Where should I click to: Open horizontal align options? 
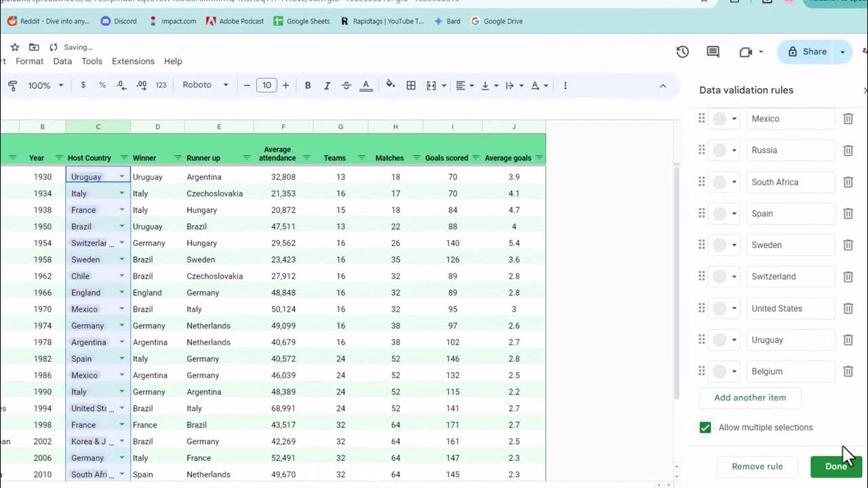tap(465, 85)
